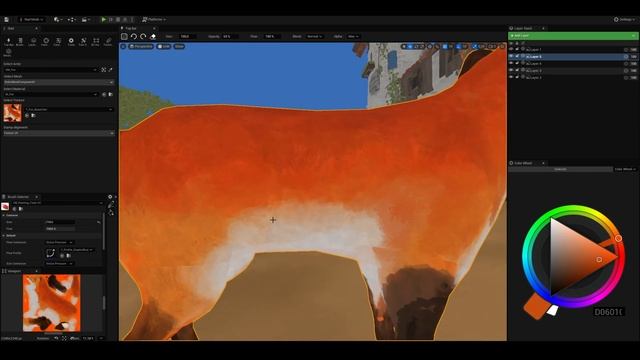Click the hue ring marker on the color wheel

(x=618, y=238)
